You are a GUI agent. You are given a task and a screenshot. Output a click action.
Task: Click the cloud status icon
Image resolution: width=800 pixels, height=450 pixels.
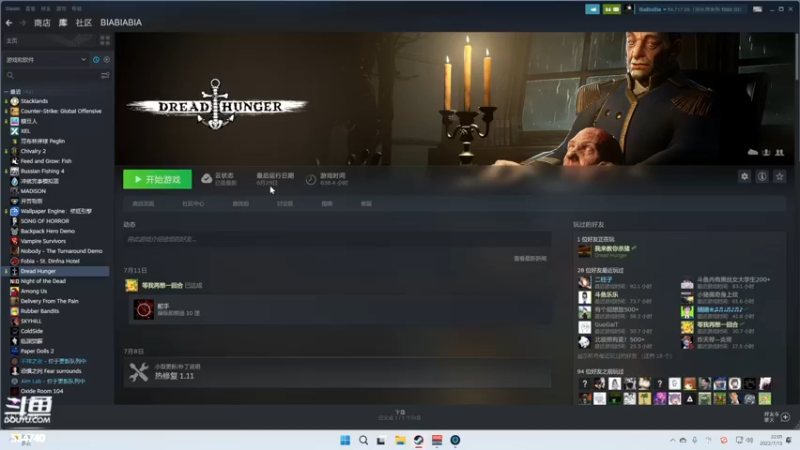[x=206, y=179]
